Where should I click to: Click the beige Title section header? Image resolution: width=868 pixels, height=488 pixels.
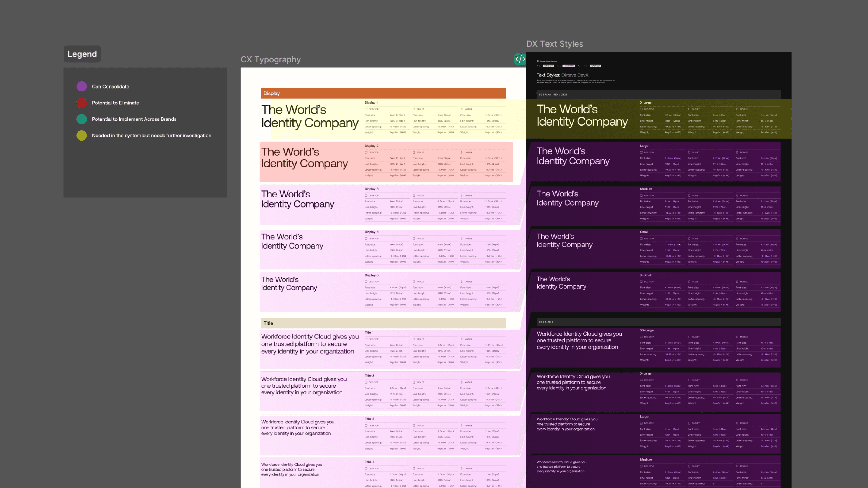coord(383,323)
